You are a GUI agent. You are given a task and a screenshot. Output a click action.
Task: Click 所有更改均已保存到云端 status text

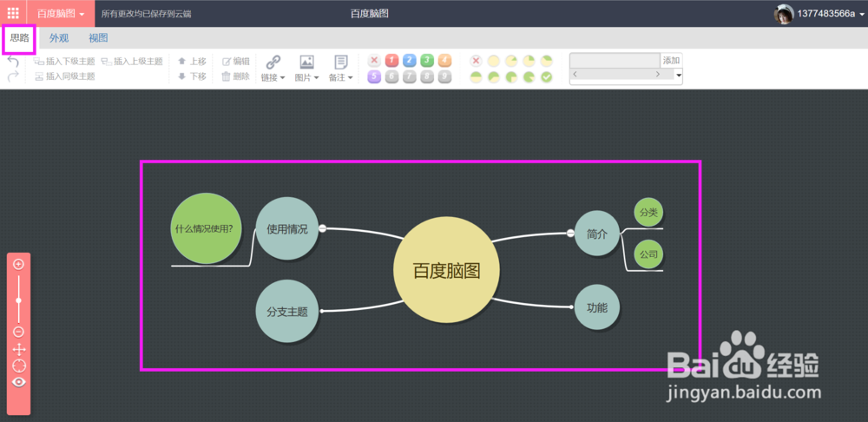tap(146, 14)
